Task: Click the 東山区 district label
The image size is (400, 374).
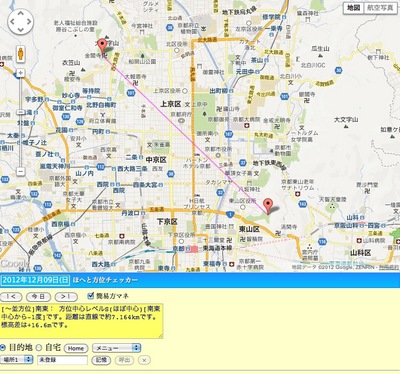Action: pos(249,229)
